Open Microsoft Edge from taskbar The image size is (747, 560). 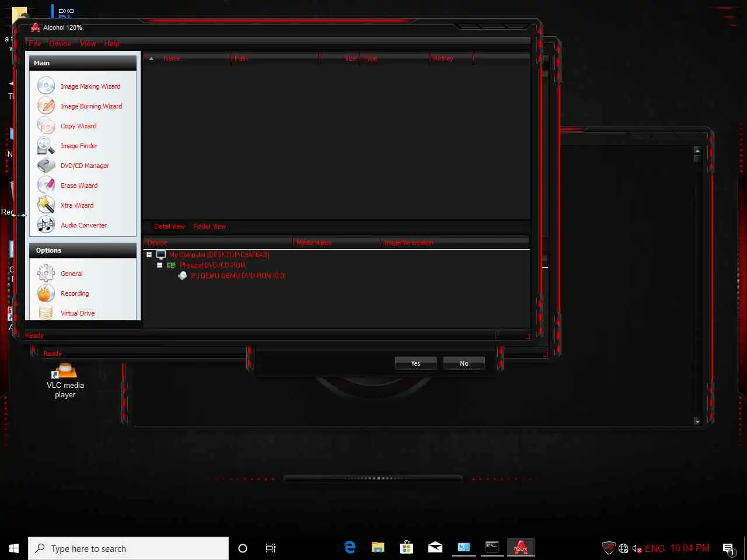350,547
